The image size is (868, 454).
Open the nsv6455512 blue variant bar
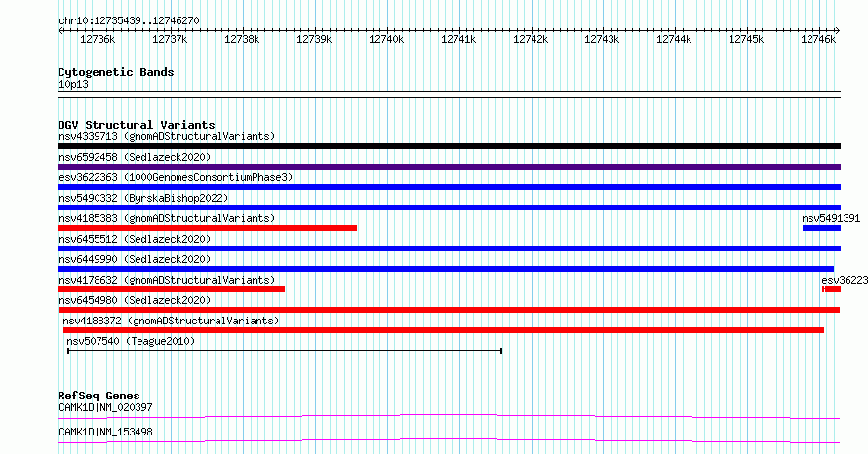click(x=449, y=248)
